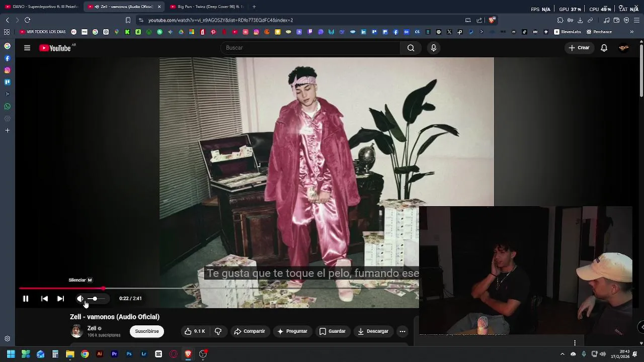Subscribe using the Suscribirse button

[x=147, y=331]
